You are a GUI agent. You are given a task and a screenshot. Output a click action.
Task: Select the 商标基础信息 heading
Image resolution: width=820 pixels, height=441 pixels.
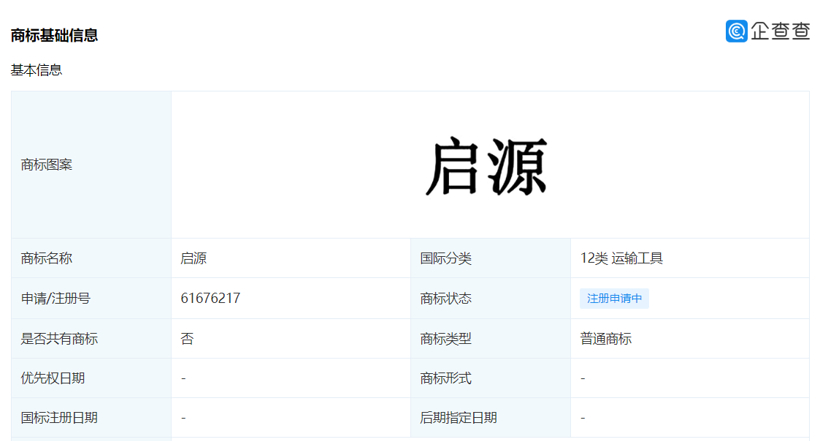coord(54,35)
